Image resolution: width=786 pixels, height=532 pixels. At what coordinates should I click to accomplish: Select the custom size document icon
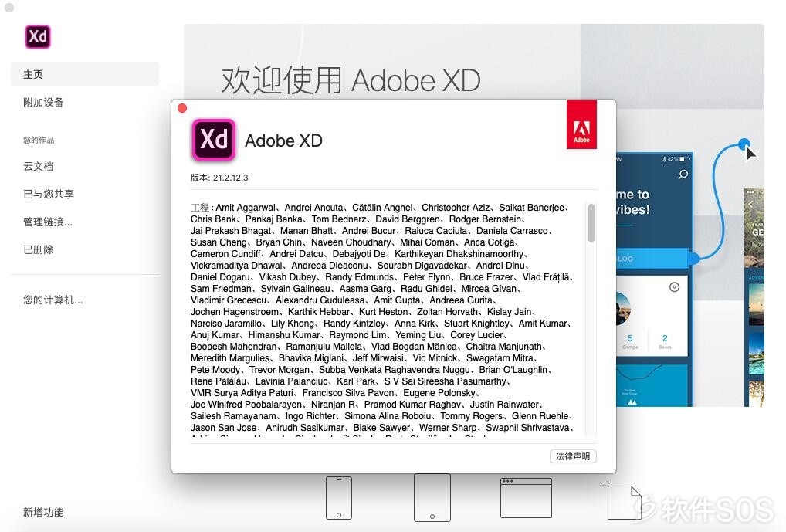[622, 500]
